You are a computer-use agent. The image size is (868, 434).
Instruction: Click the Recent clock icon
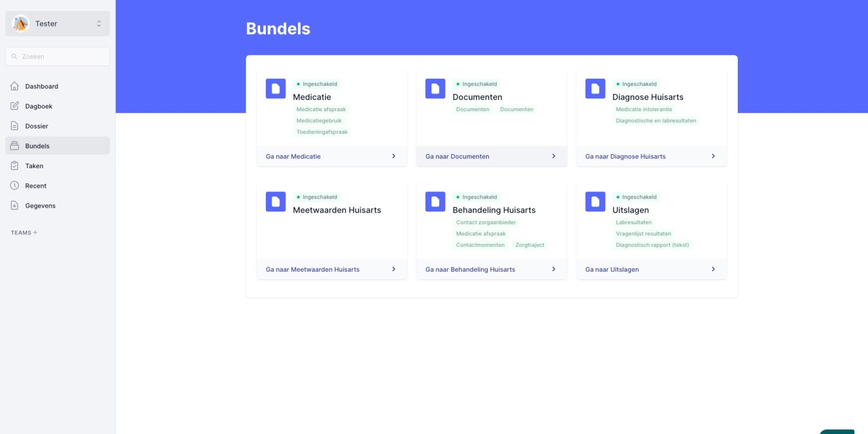(x=15, y=186)
